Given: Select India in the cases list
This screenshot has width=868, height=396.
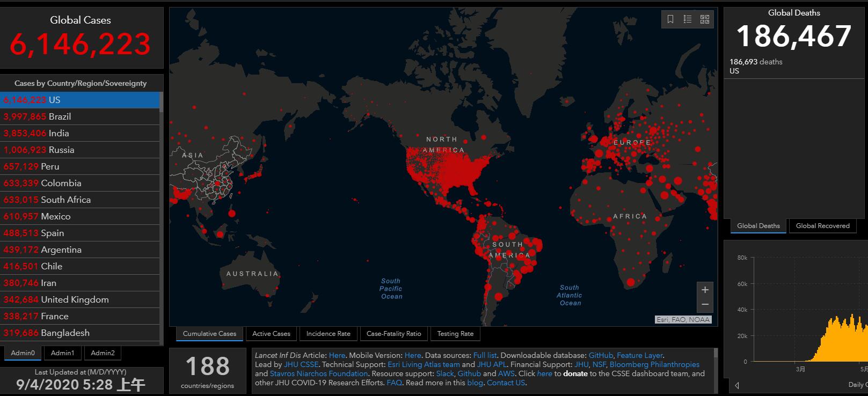Looking at the screenshot, I should pyautogui.click(x=59, y=133).
